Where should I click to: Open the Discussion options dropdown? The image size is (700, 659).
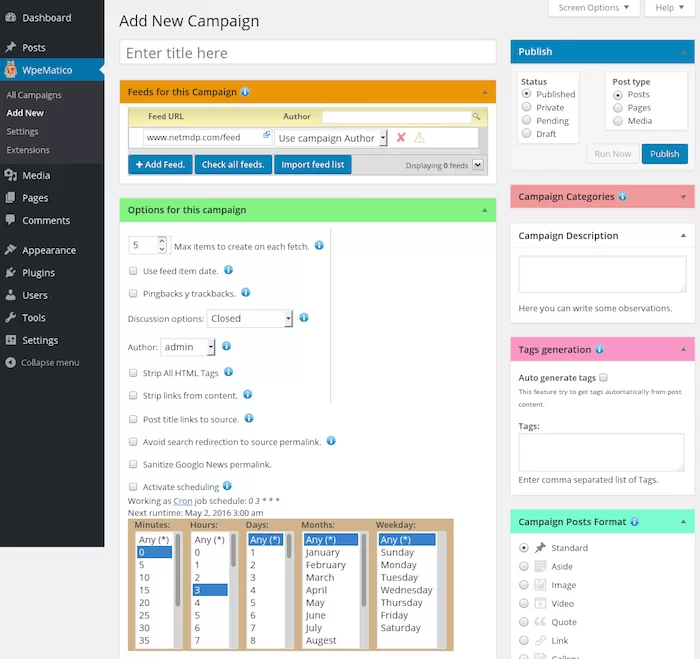[x=250, y=319]
